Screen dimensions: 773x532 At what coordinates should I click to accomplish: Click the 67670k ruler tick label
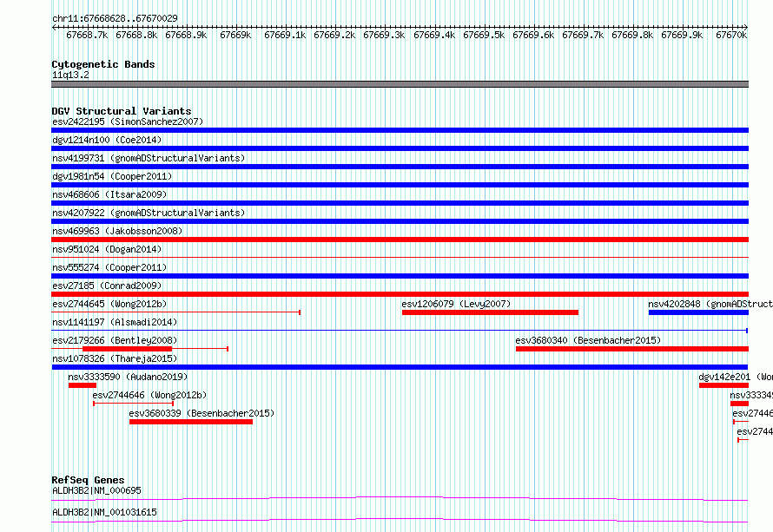coord(731,35)
